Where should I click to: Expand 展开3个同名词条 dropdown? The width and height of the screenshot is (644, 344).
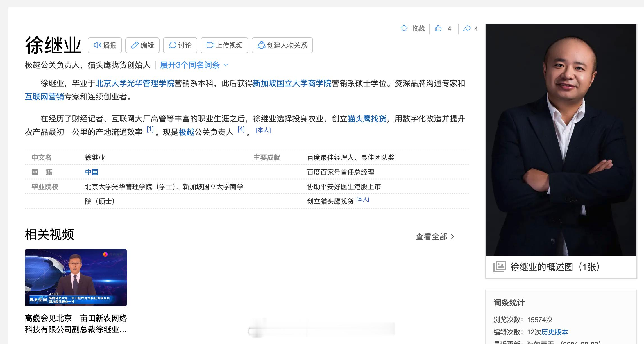(194, 65)
